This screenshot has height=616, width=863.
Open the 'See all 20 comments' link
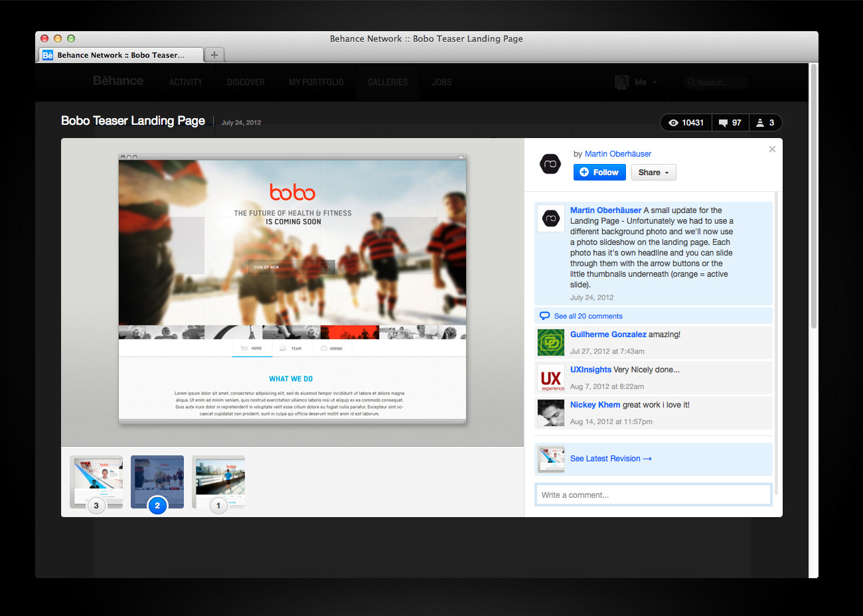click(588, 316)
